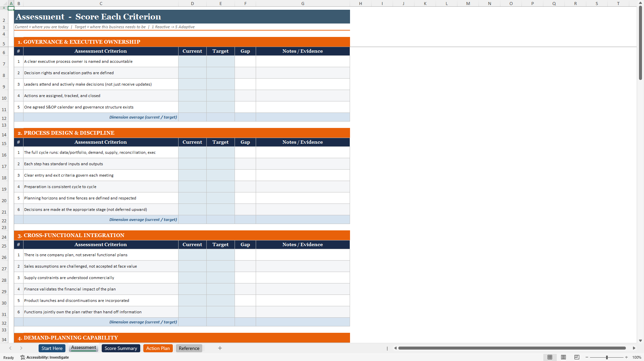Add a new sheet
This screenshot has width=644, height=361.
[220, 348]
